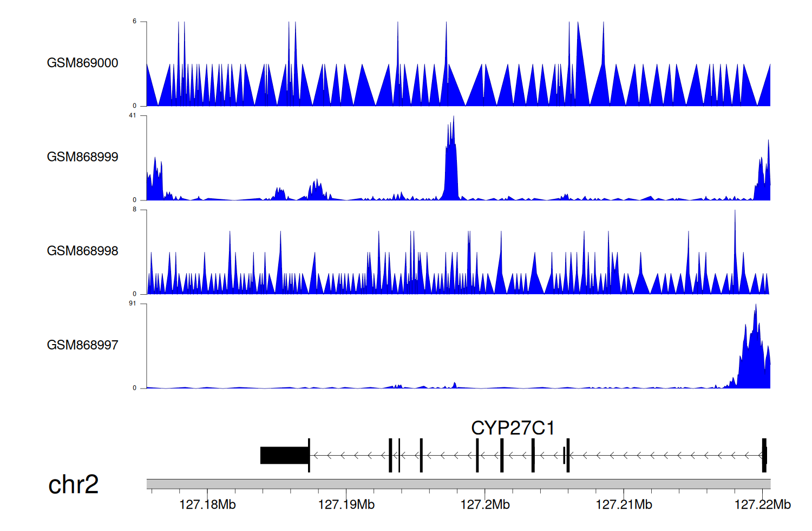Click the gray chromosome ideogram bar

[458, 484]
